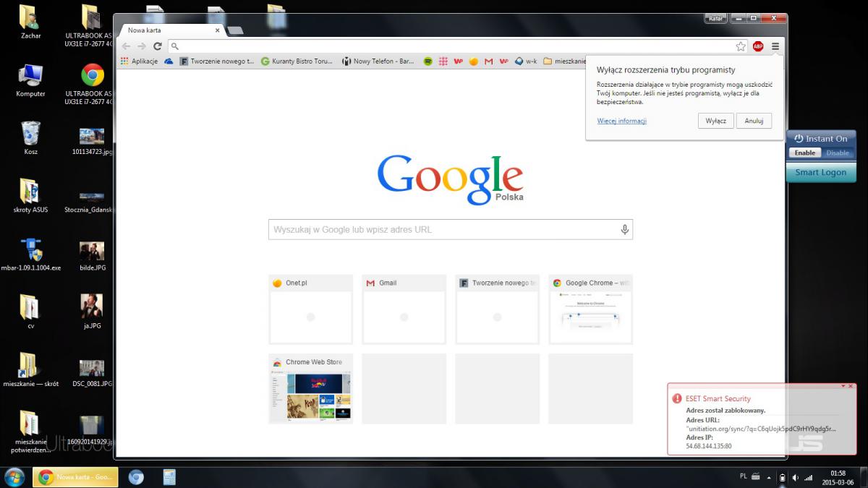Open the w-k bookmark

point(526,61)
